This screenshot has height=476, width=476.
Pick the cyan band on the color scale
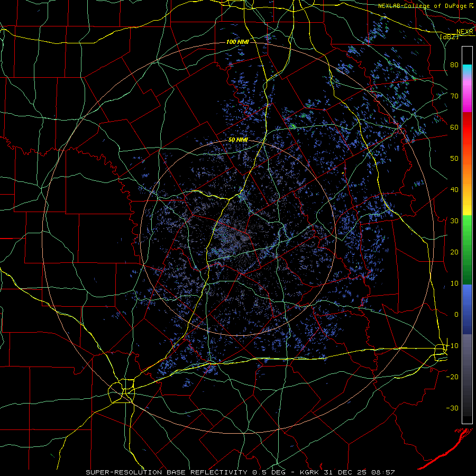pos(467,69)
